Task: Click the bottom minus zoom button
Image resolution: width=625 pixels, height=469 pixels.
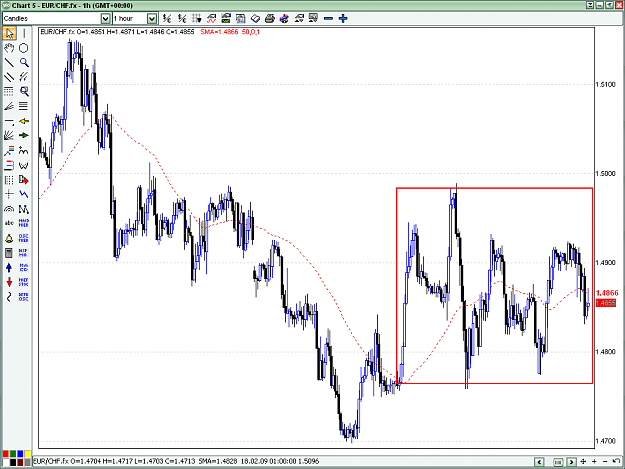Action: 605,461
